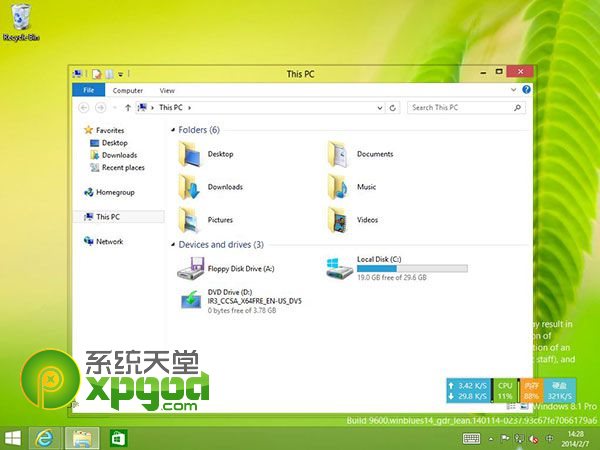Click the '0 bytes free of 3.78 GB' text
Screen dimensions: 600x450
(242, 310)
